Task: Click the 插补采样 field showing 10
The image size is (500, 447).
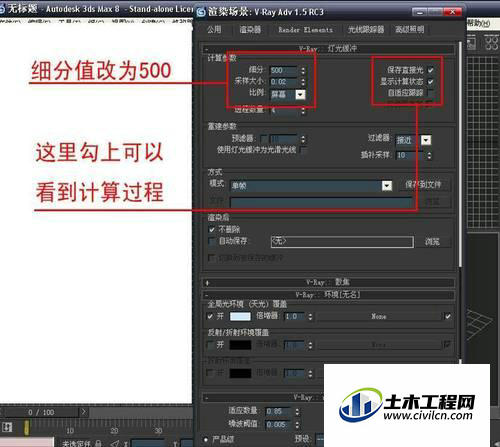Action: click(410, 155)
